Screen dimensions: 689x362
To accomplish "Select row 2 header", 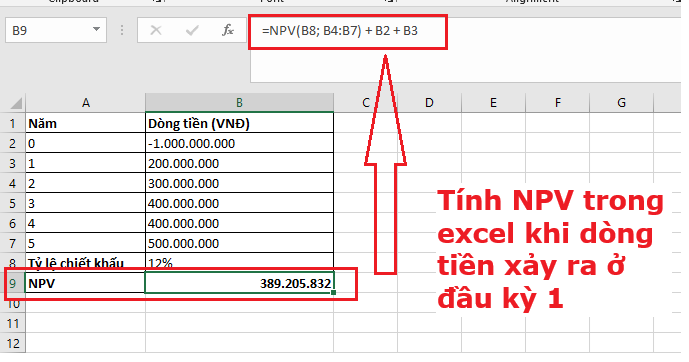I will [13, 143].
